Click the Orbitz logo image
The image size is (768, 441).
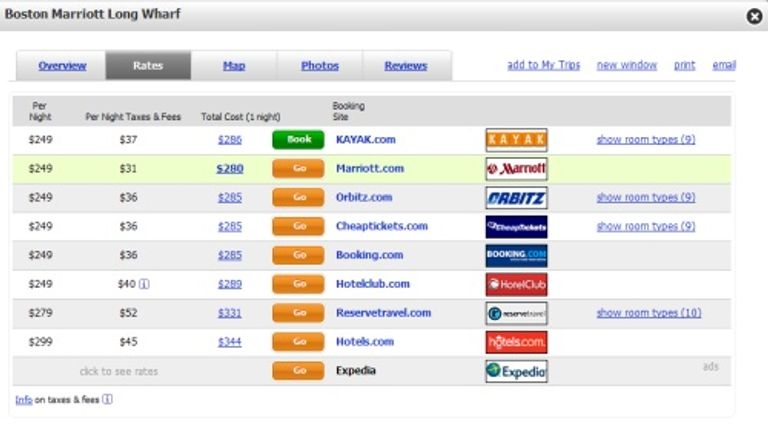[516, 197]
